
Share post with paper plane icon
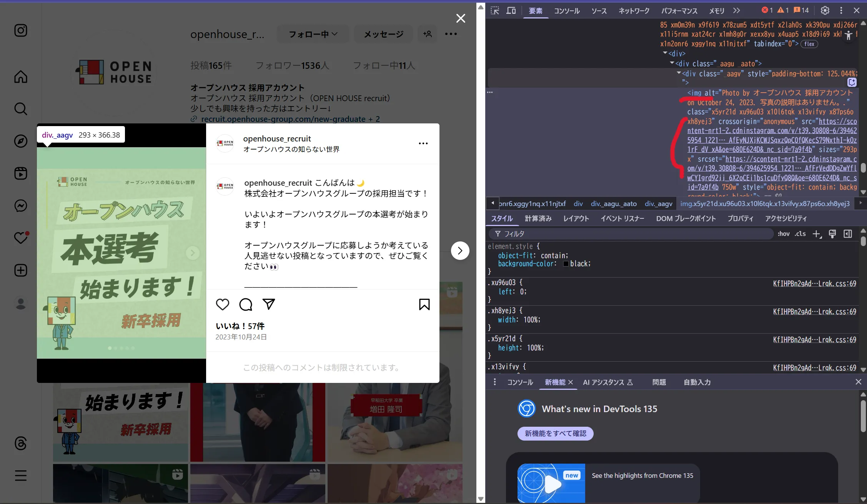tap(269, 304)
